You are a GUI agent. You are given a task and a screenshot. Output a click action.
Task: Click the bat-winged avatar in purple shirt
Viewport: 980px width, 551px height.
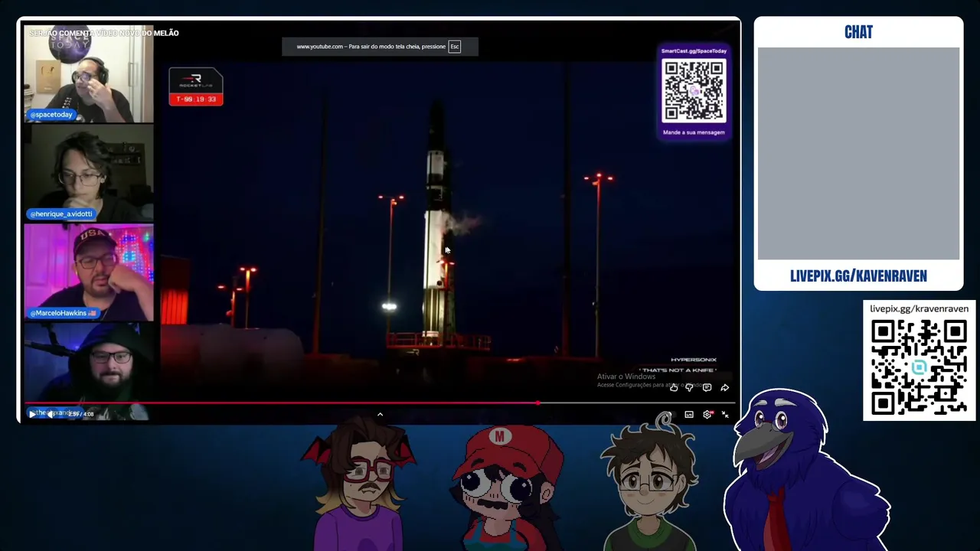(x=361, y=486)
